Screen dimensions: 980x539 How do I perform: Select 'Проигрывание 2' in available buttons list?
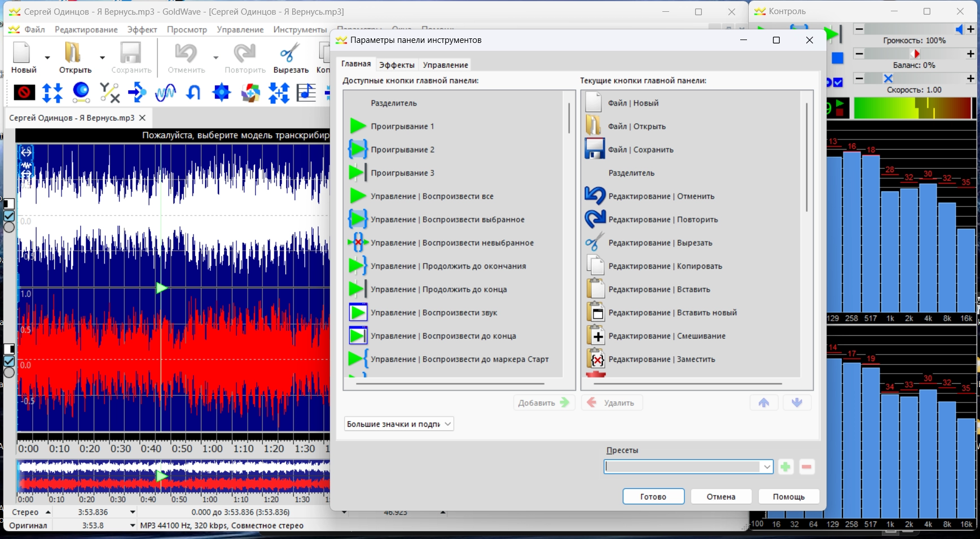coord(402,150)
